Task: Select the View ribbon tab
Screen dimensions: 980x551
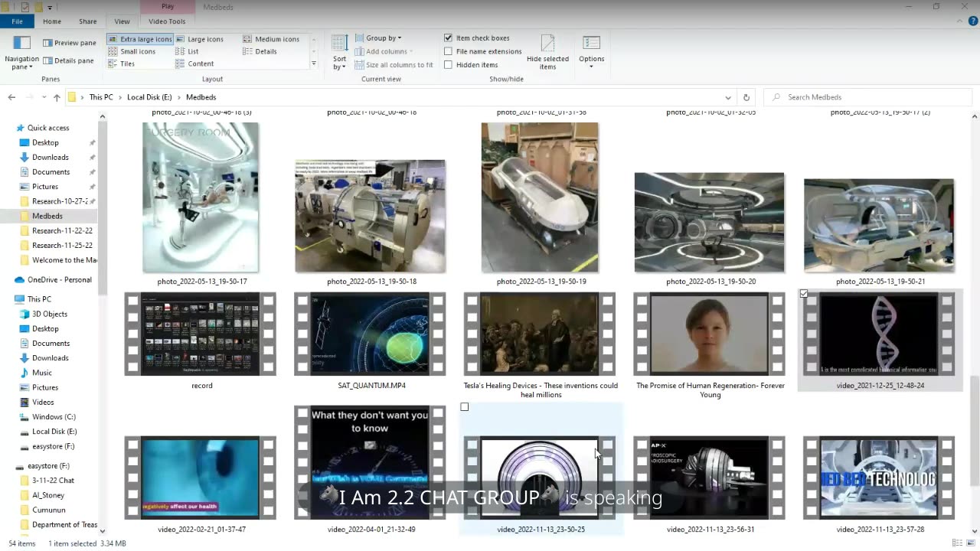Action: click(122, 21)
